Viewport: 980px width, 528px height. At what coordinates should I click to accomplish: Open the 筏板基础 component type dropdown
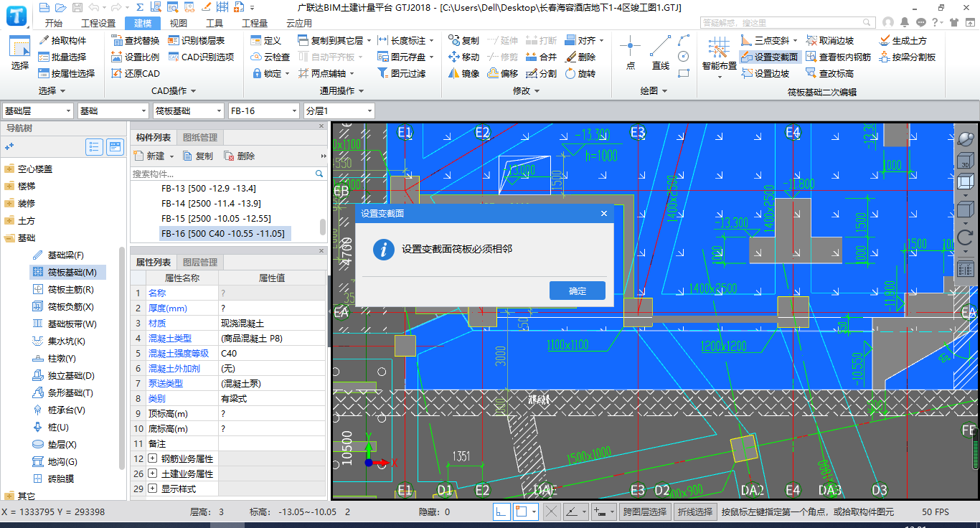tap(189, 110)
